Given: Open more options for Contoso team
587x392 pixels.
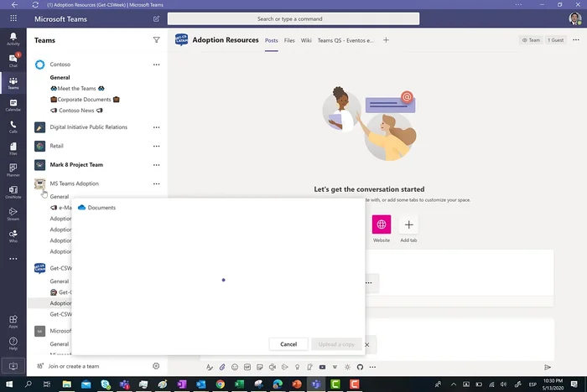Looking at the screenshot, I should click(x=157, y=64).
